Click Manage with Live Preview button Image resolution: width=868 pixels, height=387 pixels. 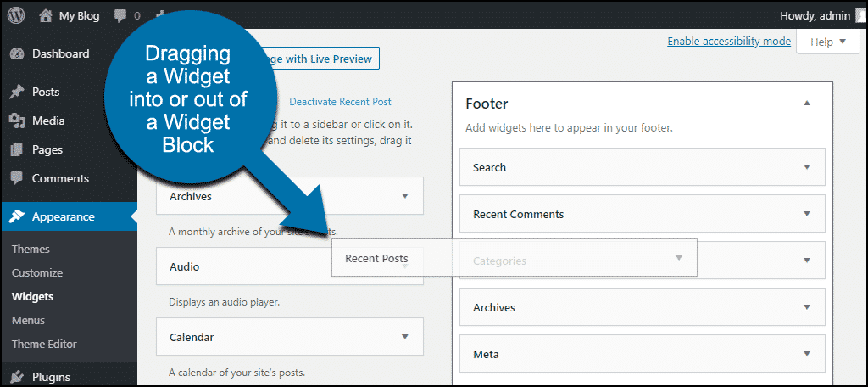(x=321, y=59)
